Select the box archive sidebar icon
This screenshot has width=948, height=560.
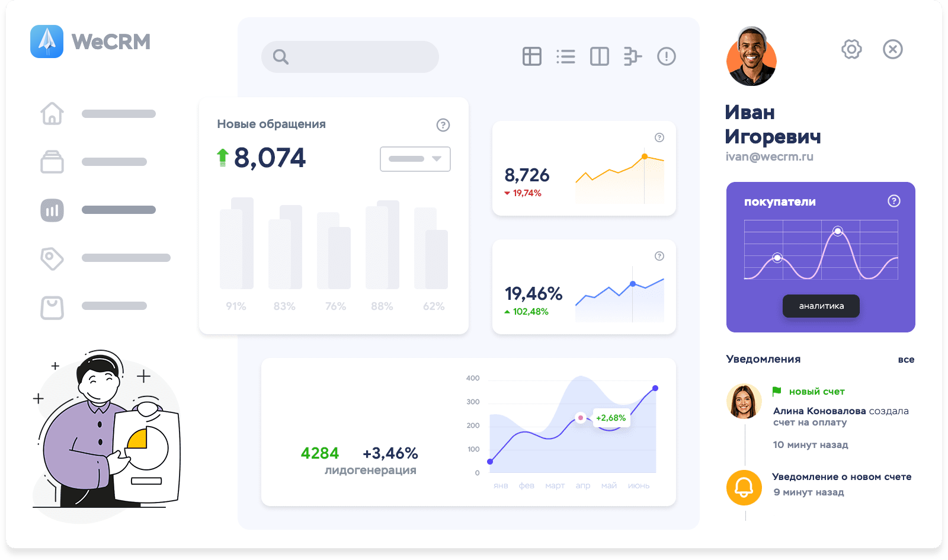[x=52, y=162]
